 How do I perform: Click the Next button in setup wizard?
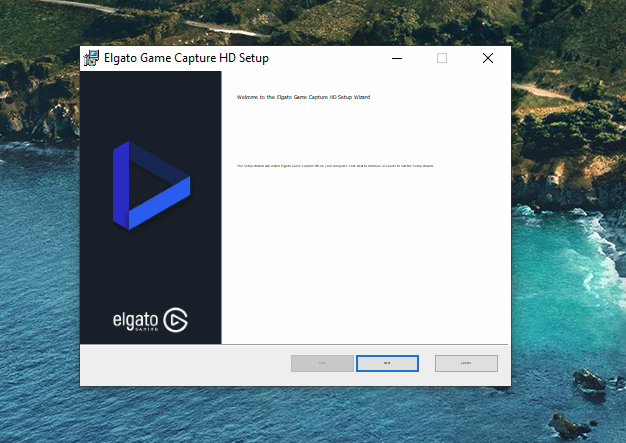[x=387, y=363]
